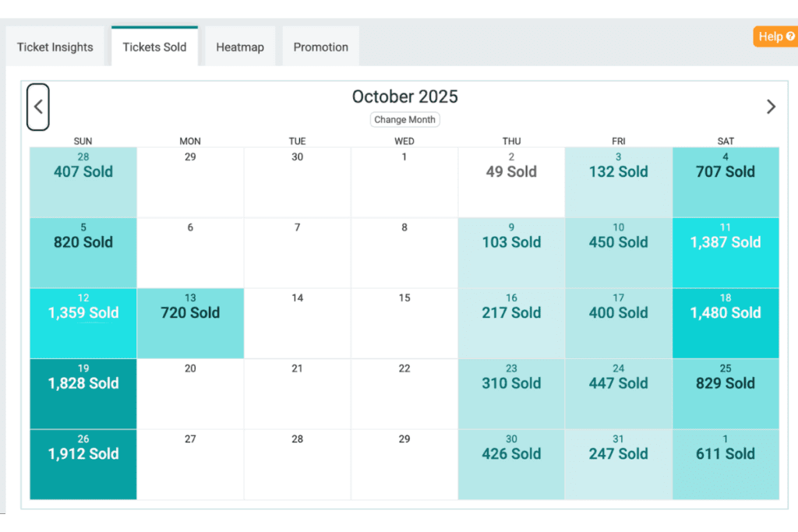Select October 25 showing 829 Sold
The image size is (798, 532).
pos(726,393)
